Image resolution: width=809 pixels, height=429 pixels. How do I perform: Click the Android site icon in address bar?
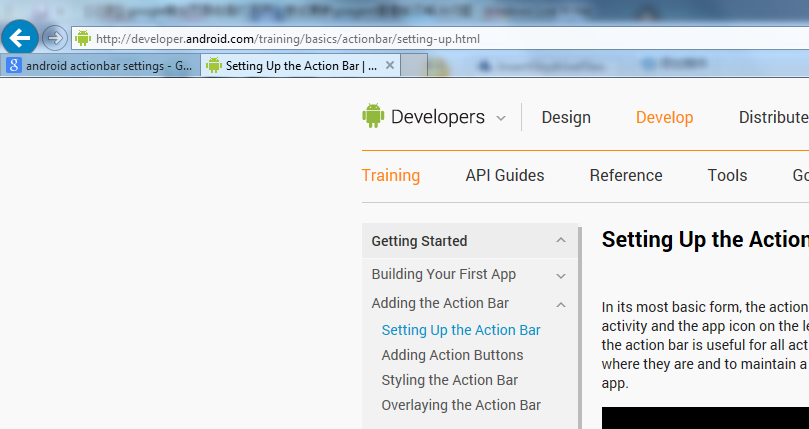coord(83,38)
